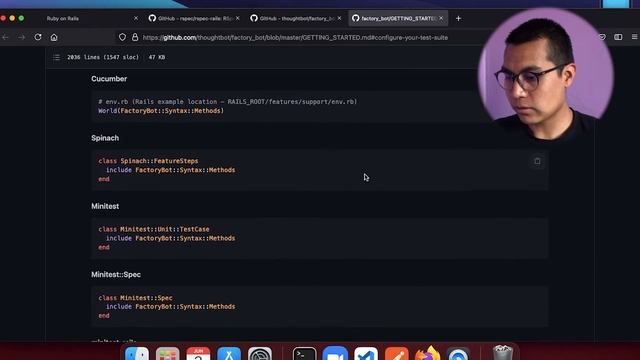Click 'class Spinach::FeatureSteps' code line

148,161
